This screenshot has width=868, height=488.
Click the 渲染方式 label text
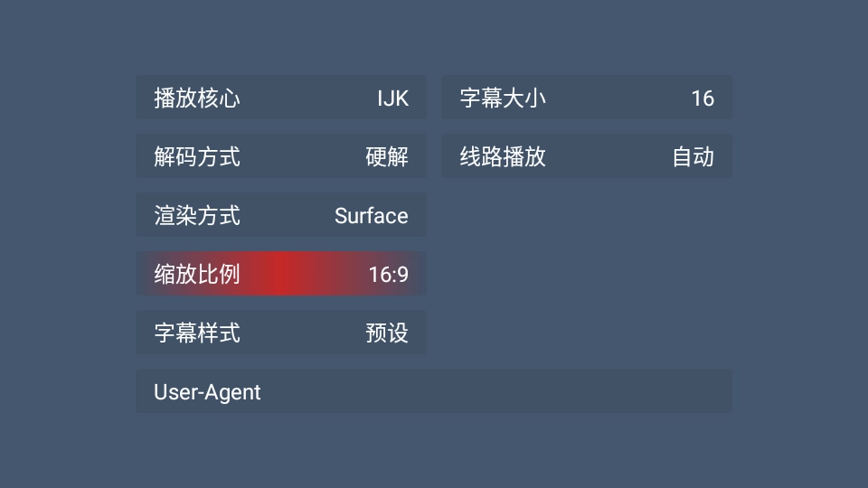(x=197, y=215)
